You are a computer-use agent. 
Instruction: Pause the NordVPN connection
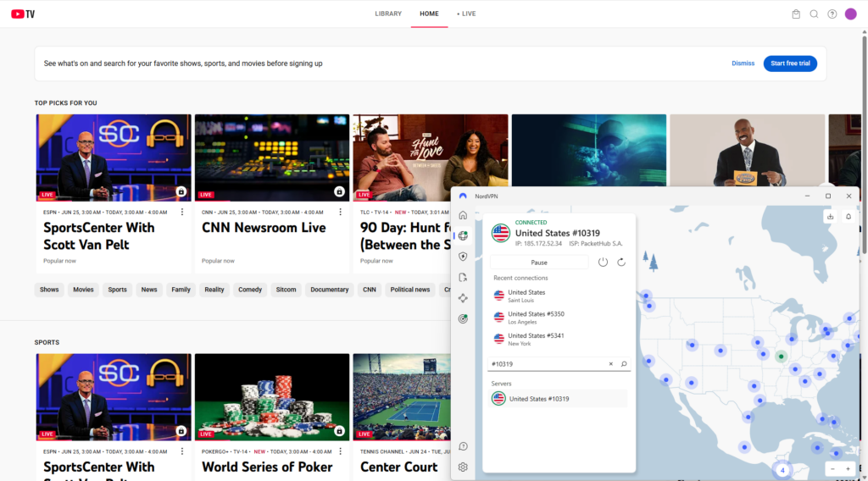539,263
